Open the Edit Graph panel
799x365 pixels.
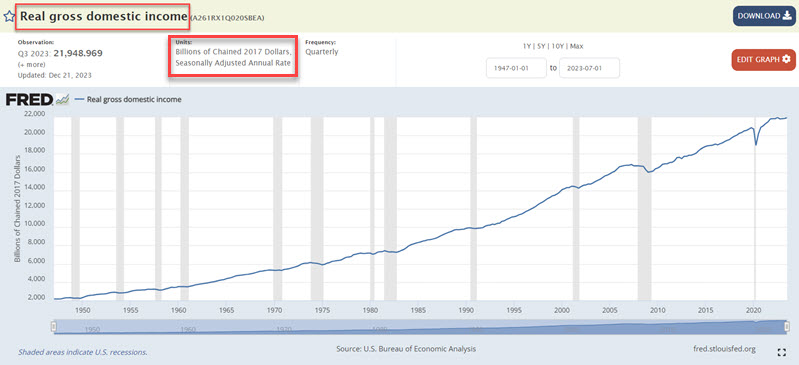click(763, 60)
